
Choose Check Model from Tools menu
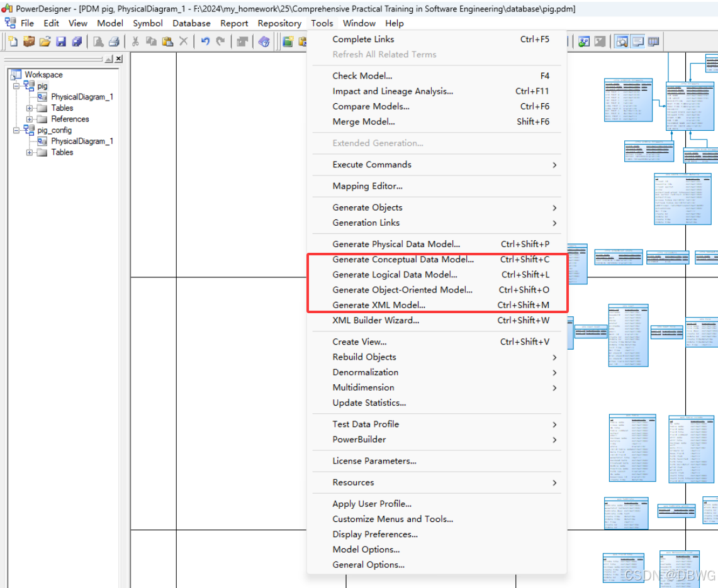[x=436, y=76]
